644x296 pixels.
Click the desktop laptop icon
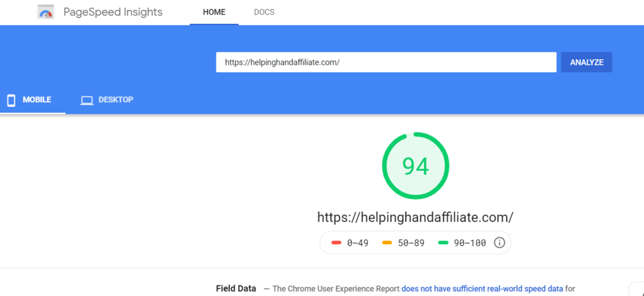pyautogui.click(x=87, y=100)
